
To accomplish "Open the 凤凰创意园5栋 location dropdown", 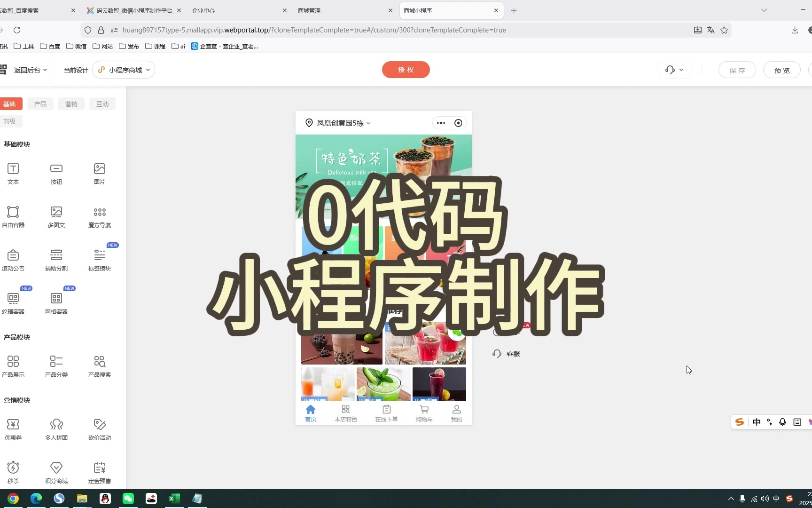I will click(339, 123).
